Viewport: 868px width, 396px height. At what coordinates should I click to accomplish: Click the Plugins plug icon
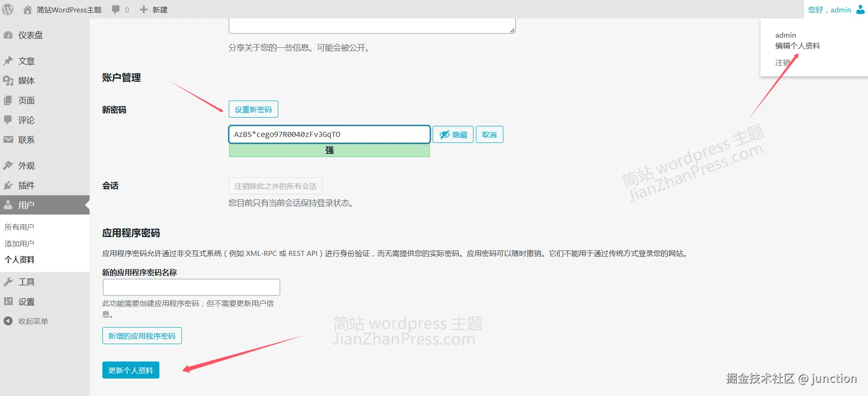(8, 185)
